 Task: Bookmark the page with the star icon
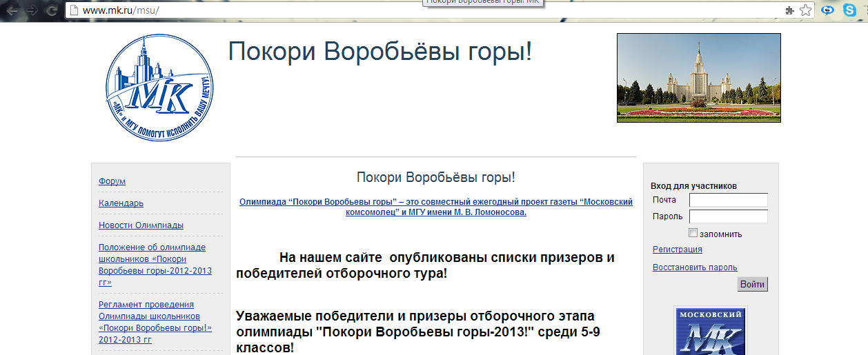point(805,10)
